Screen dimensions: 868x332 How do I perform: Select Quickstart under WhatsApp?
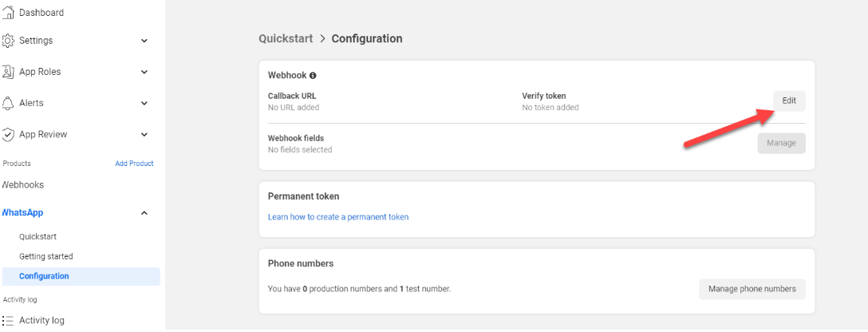[37, 237]
